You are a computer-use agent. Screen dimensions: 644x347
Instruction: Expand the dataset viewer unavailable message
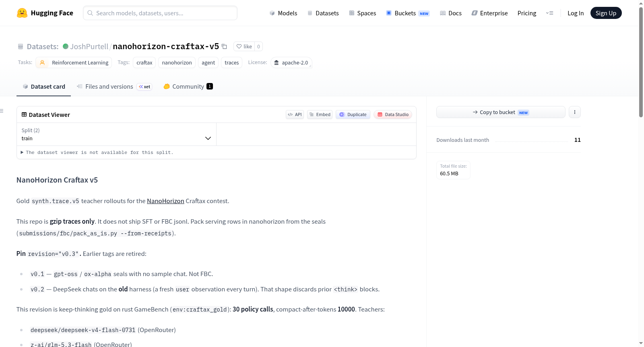point(97,152)
